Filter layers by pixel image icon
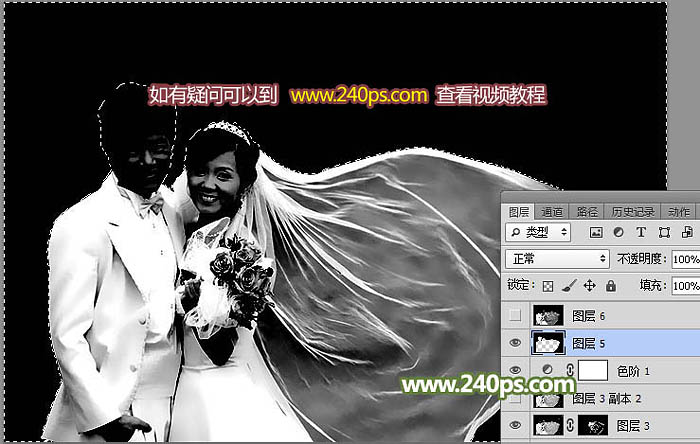 pyautogui.click(x=596, y=232)
